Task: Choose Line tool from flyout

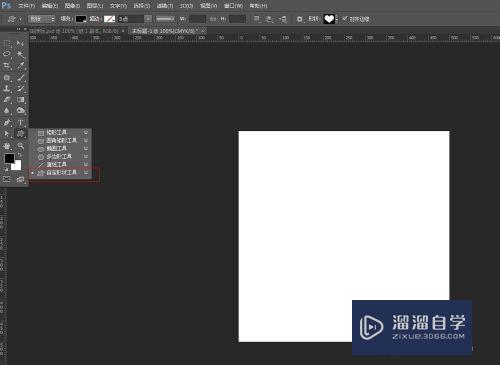Action: (x=60, y=164)
